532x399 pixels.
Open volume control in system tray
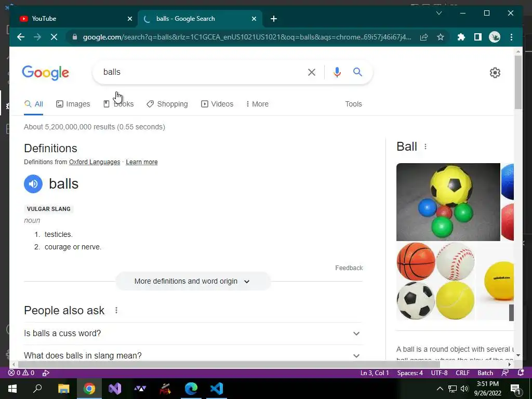pyautogui.click(x=464, y=389)
